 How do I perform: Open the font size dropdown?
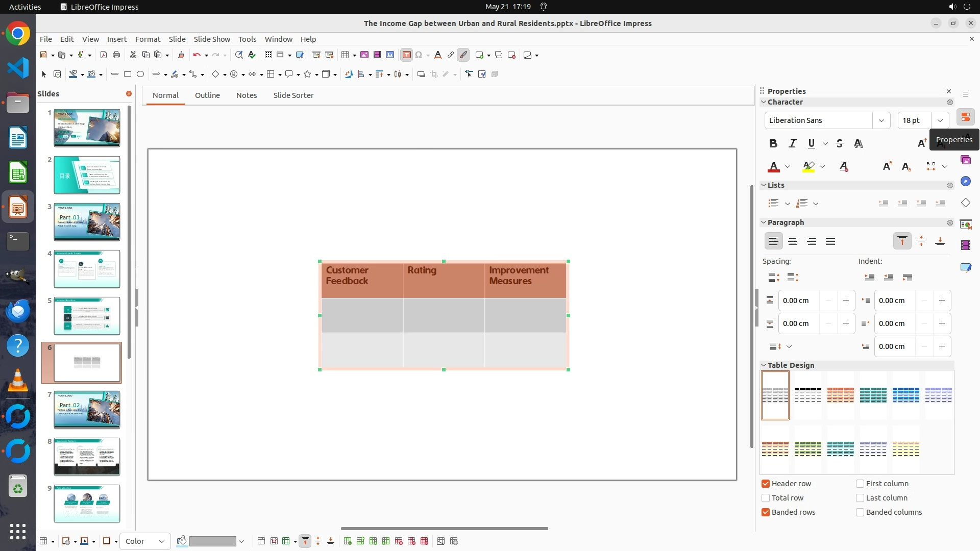[940, 120]
